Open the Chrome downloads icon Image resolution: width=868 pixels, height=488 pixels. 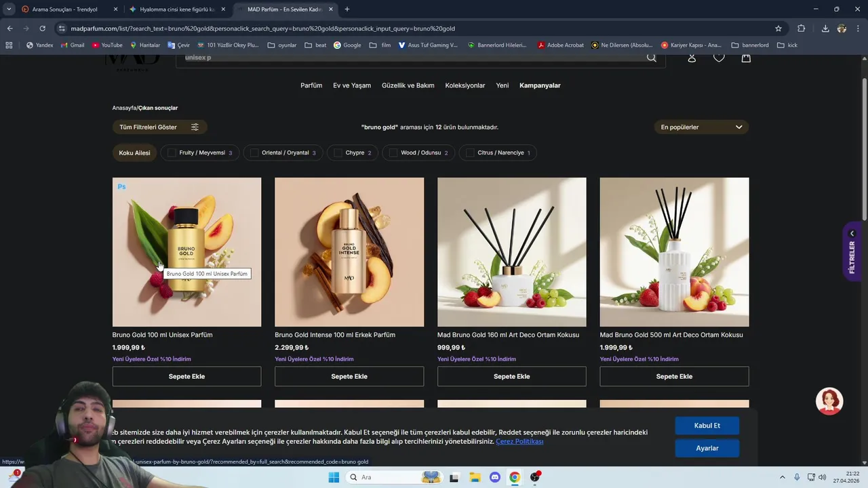[x=825, y=28]
